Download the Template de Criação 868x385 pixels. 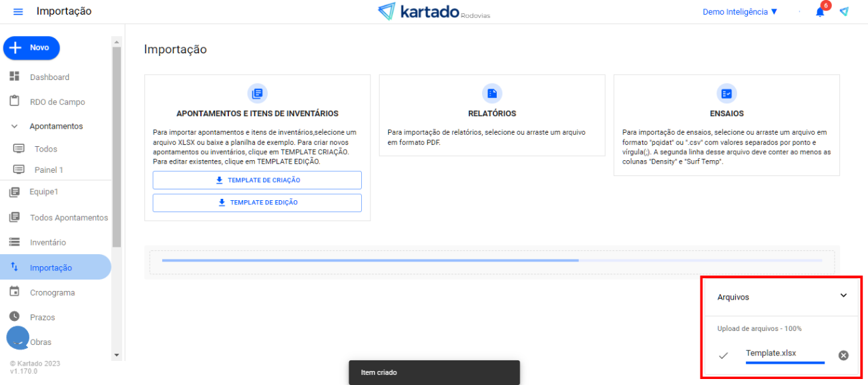point(257,180)
